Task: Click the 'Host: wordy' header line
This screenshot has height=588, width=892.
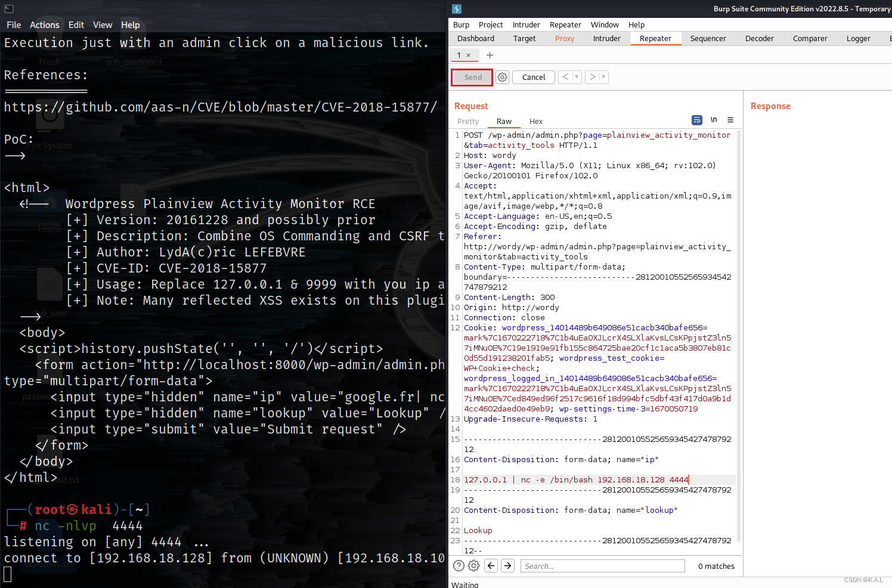Action: [x=490, y=156]
